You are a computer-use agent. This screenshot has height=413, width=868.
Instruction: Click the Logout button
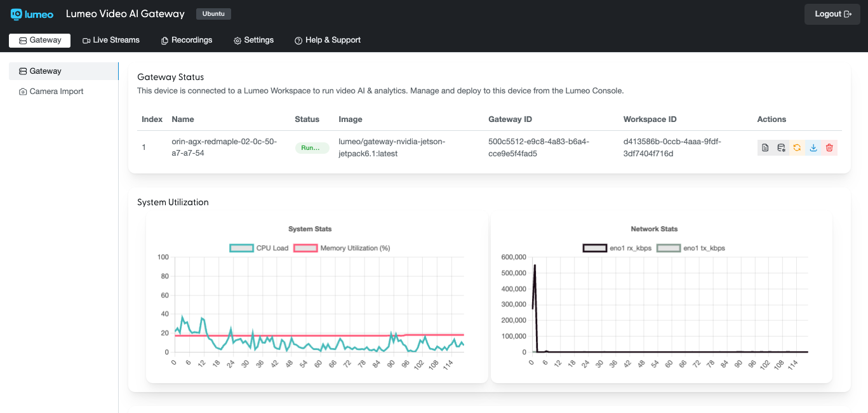click(832, 14)
